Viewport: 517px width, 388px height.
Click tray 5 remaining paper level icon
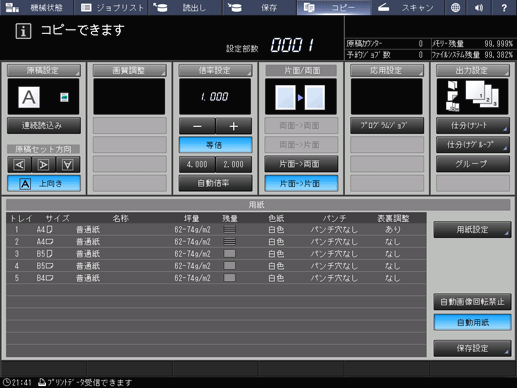click(x=229, y=278)
